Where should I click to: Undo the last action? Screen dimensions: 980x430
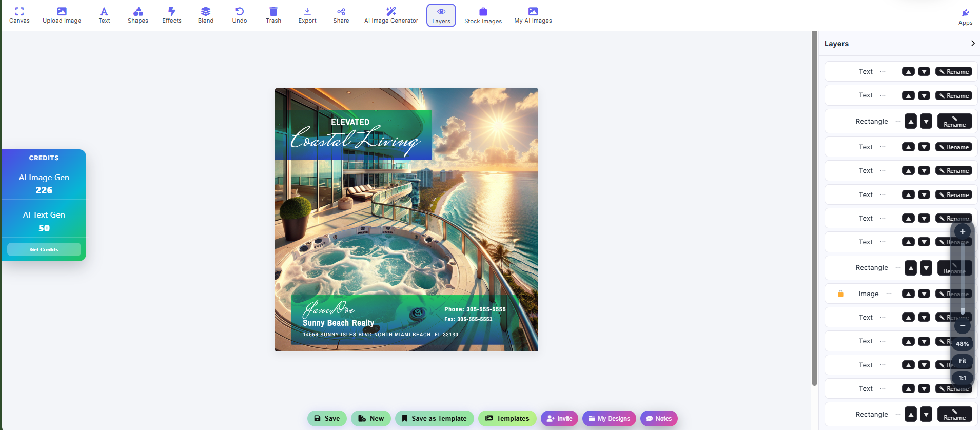(x=239, y=15)
